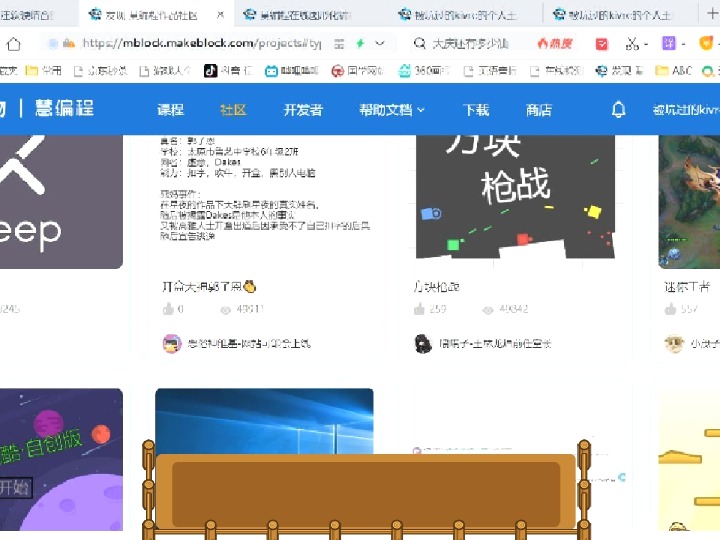Open the 开发者 navigation item

pyautogui.click(x=303, y=110)
